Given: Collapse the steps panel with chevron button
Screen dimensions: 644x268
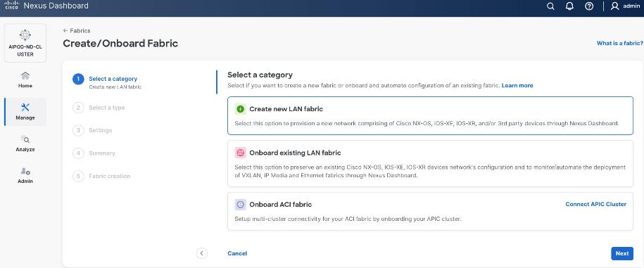Looking at the screenshot, I should click(202, 253).
